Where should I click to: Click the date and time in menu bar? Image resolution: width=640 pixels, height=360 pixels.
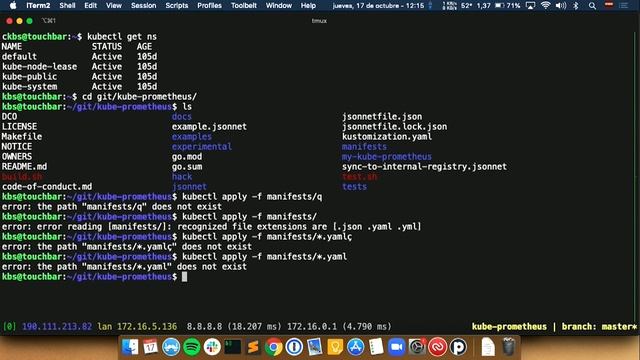[x=378, y=6]
